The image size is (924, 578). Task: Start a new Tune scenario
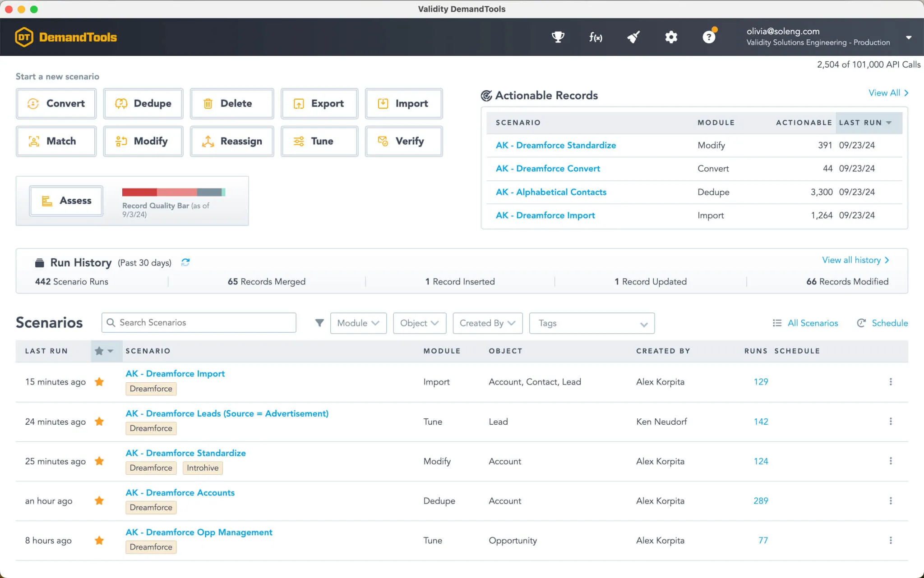[x=319, y=141]
